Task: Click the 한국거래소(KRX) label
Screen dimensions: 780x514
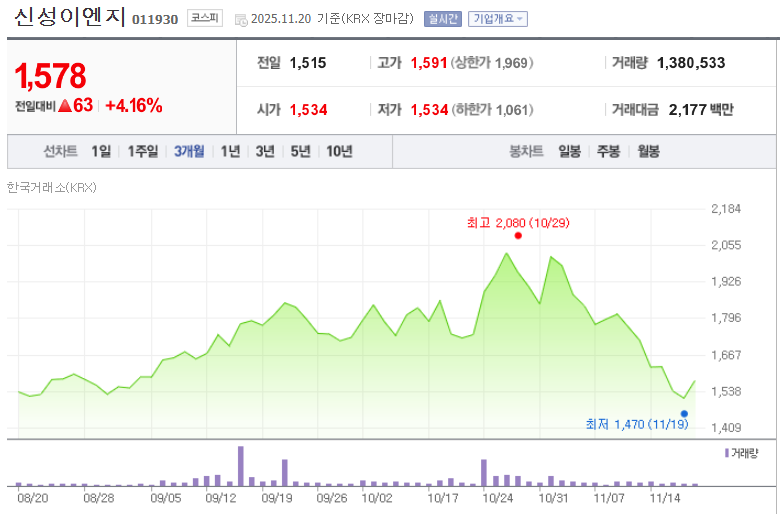Action: click(x=51, y=188)
